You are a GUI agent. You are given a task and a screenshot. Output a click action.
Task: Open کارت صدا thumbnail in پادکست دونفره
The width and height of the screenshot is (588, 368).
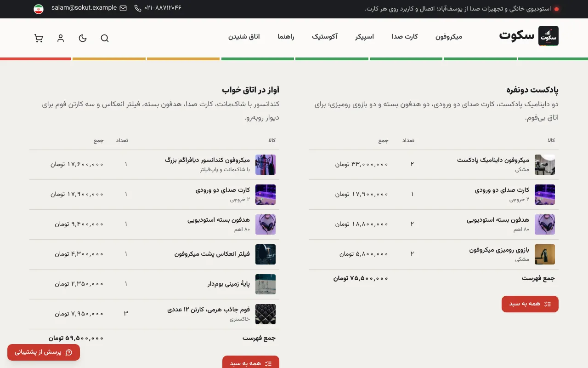(x=545, y=195)
